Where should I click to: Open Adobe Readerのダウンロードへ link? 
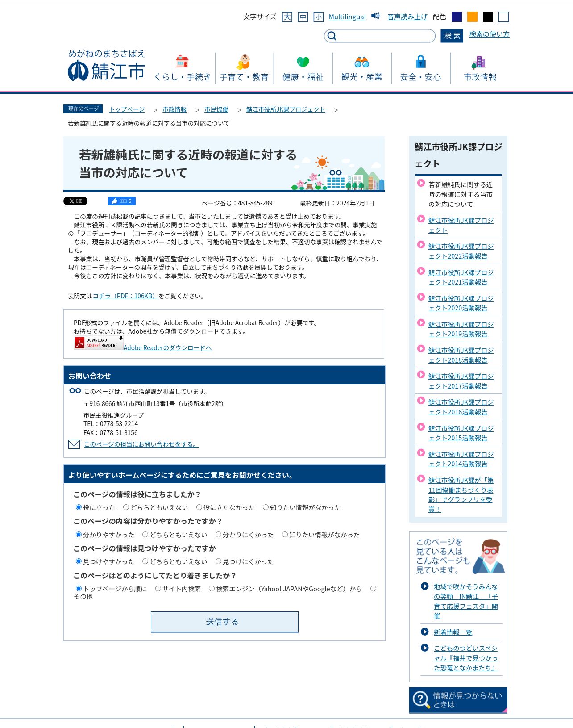click(x=167, y=348)
